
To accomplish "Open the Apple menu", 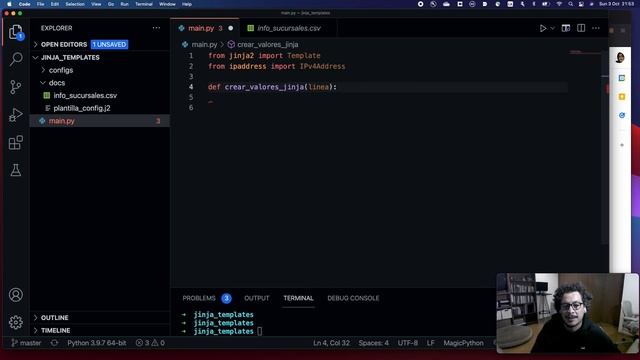I will pyautogui.click(x=9, y=4).
